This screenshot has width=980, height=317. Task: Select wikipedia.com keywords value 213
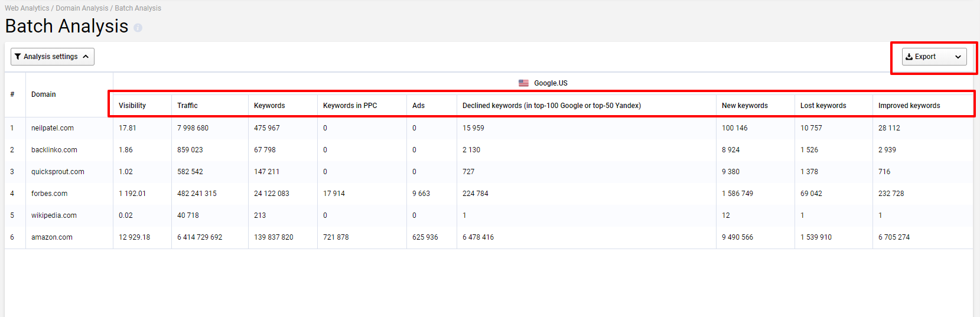pyautogui.click(x=260, y=215)
